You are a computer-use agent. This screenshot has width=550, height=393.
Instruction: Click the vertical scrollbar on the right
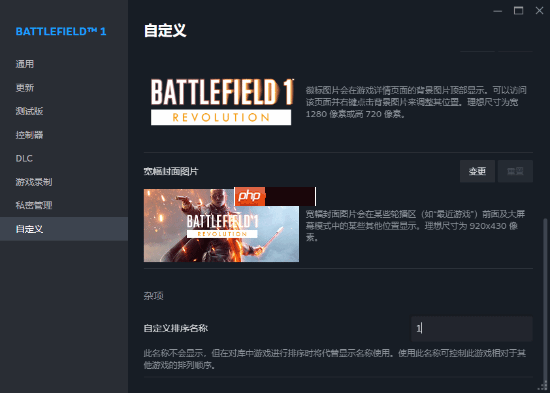pyautogui.click(x=545, y=300)
